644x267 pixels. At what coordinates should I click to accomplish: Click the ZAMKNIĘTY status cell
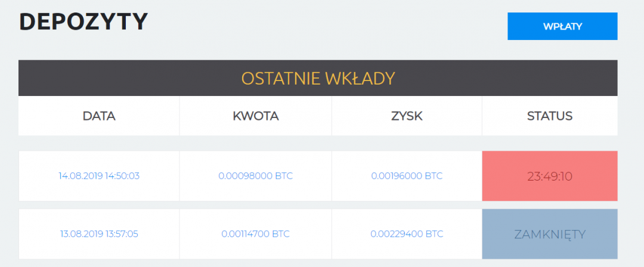(x=549, y=234)
